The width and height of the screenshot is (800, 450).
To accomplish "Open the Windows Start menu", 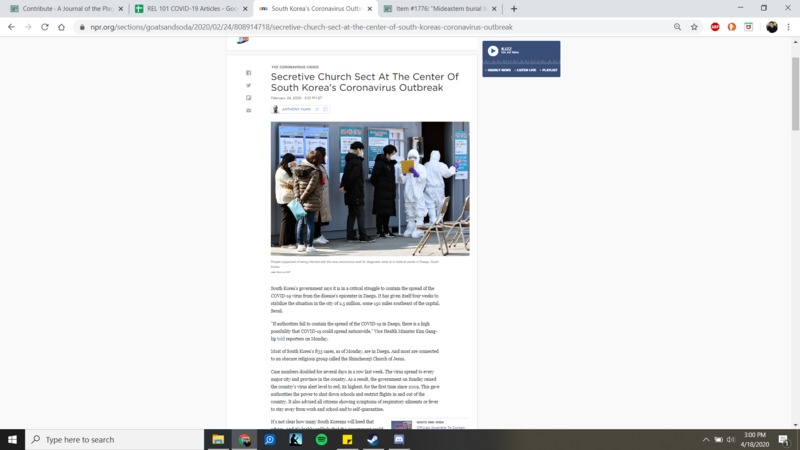I will pos(12,439).
